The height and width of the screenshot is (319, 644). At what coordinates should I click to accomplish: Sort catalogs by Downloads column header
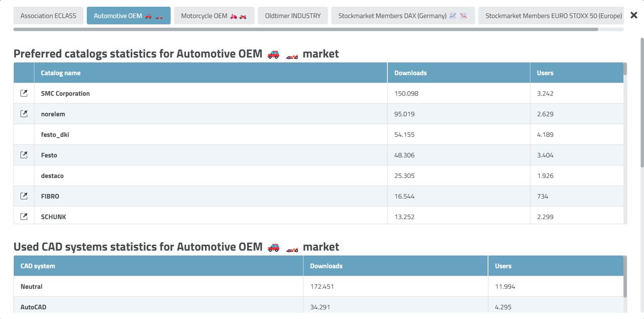pos(459,73)
